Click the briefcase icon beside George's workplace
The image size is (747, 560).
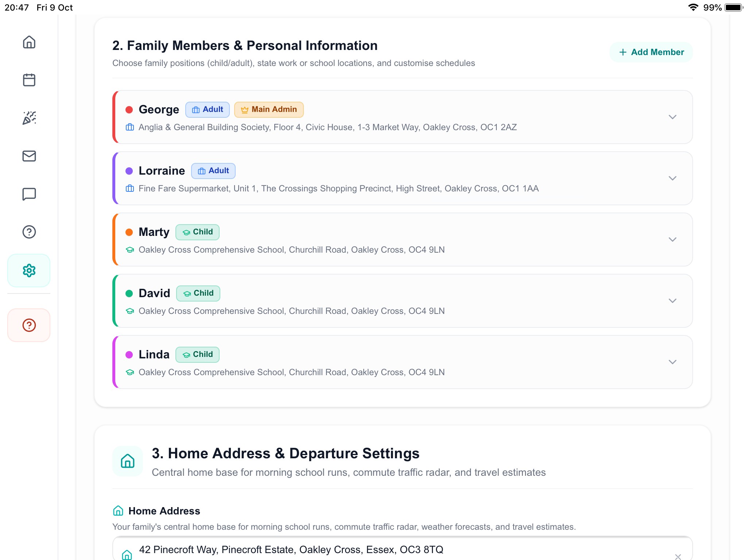(x=130, y=127)
